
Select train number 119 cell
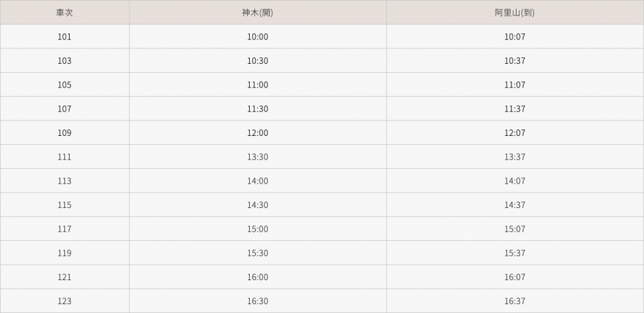point(64,253)
